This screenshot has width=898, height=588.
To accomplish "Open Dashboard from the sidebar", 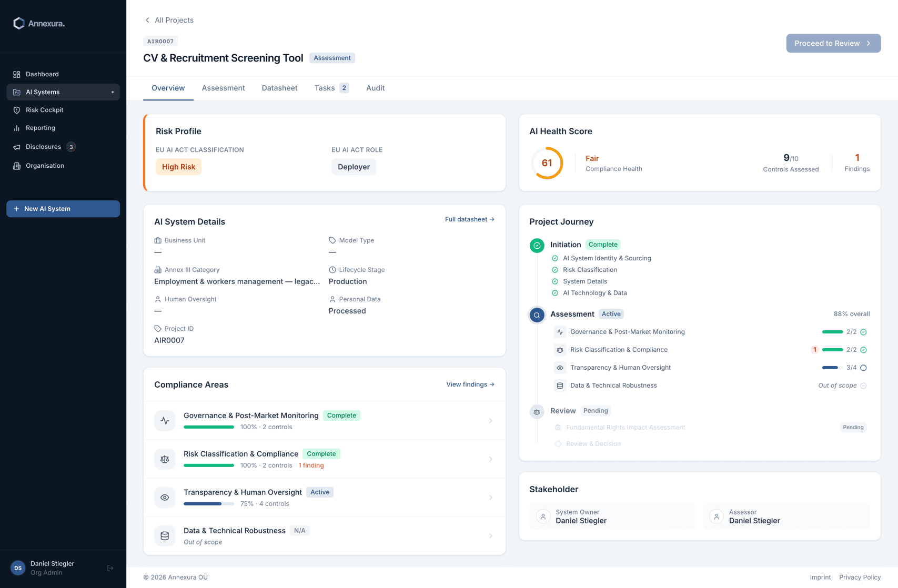I will click(63, 74).
